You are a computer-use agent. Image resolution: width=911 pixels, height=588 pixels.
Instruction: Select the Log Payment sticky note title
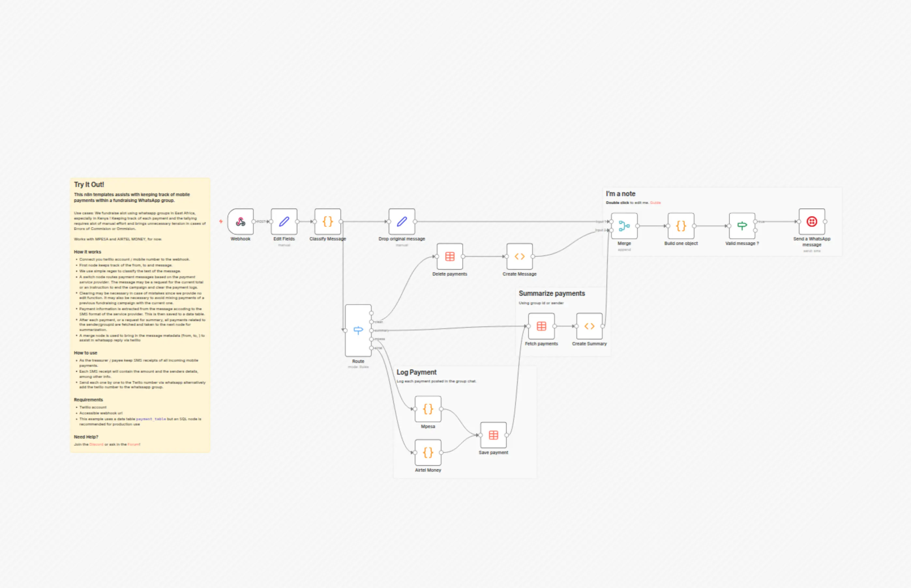[416, 372]
